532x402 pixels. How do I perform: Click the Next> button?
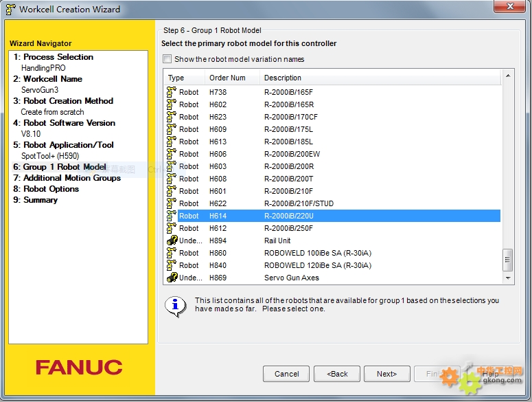386,374
